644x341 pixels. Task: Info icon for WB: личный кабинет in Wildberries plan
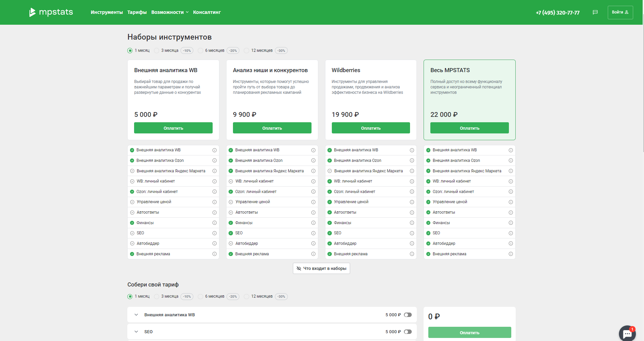point(412,182)
